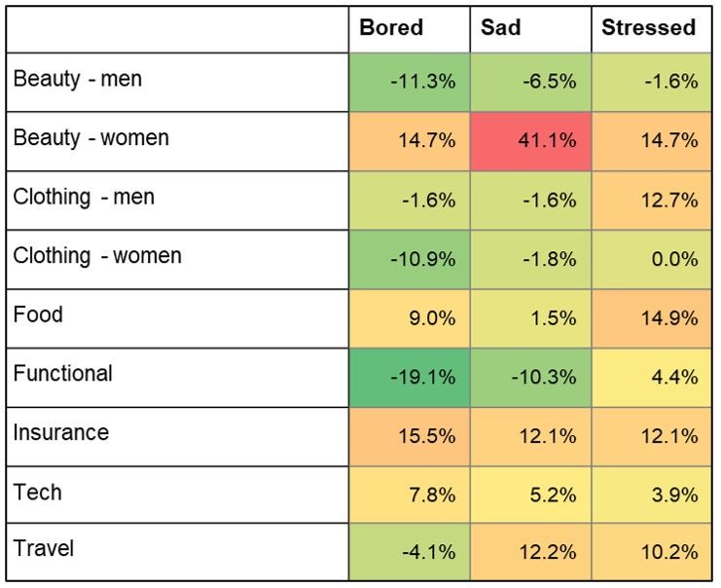Image resolution: width=721 pixels, height=588 pixels.
Task: Click the Sad column header
Action: coord(501,27)
